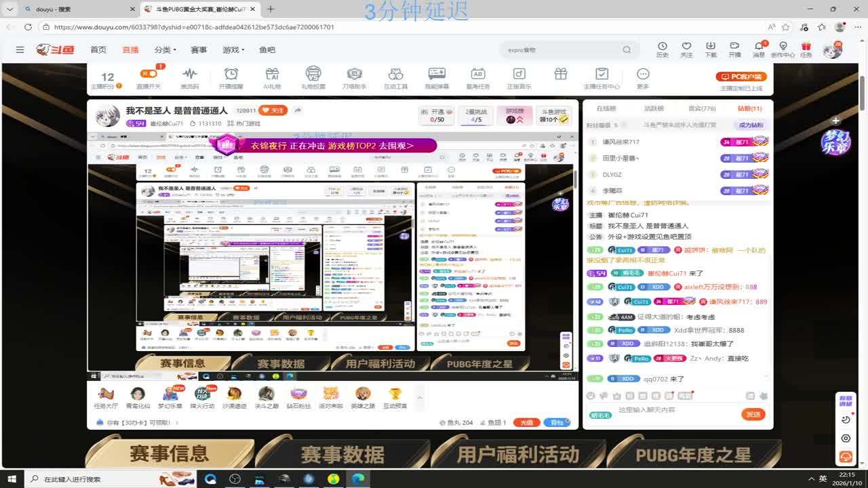Open the 创作中心 creator center
Screen dimensions: 868x488
coord(783,49)
